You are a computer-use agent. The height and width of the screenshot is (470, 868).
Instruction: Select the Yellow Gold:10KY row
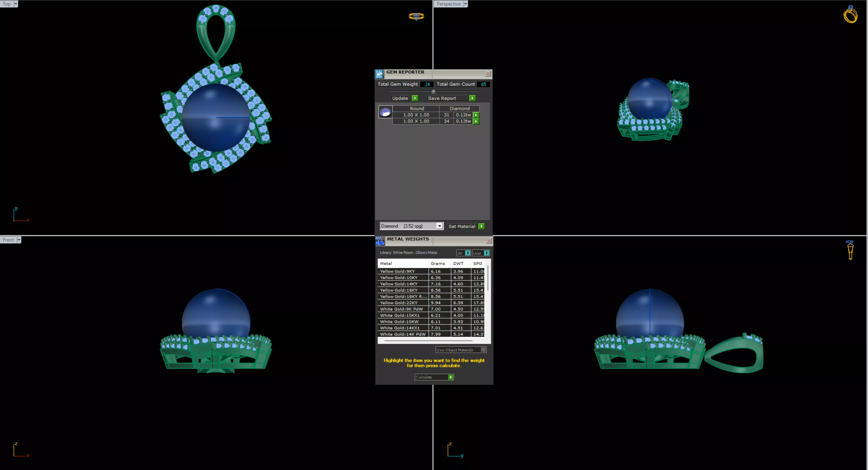pyautogui.click(x=431, y=277)
